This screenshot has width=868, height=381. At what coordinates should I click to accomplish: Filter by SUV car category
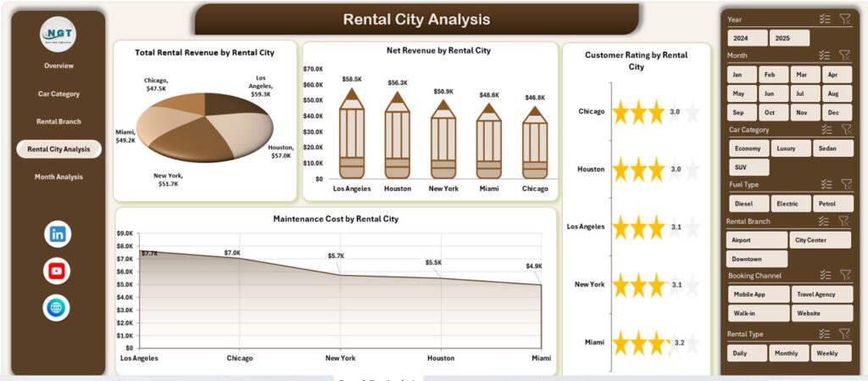coord(749,167)
